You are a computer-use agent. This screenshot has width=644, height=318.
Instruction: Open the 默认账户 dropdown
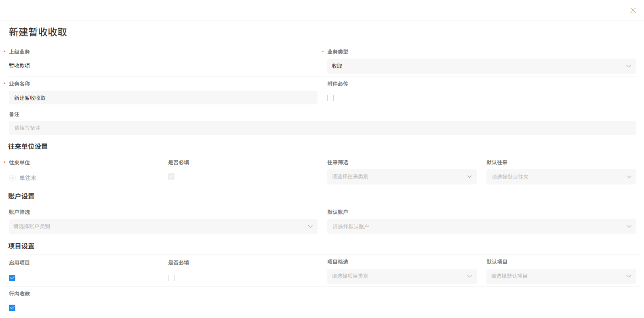coord(477,227)
